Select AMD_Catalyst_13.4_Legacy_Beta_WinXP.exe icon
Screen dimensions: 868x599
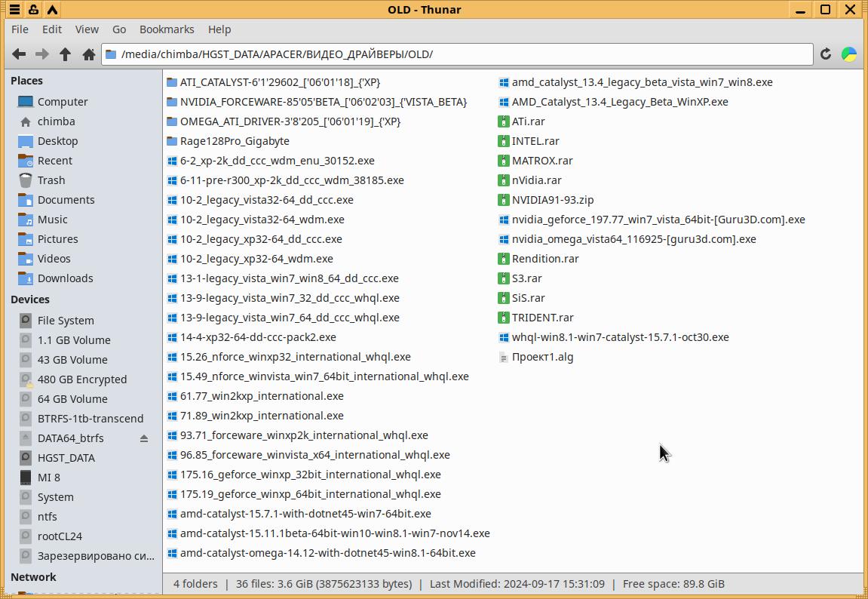503,102
